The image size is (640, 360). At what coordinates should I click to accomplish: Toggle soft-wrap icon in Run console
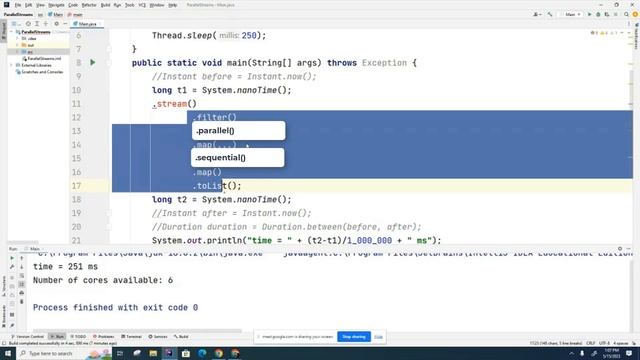click(x=22, y=276)
